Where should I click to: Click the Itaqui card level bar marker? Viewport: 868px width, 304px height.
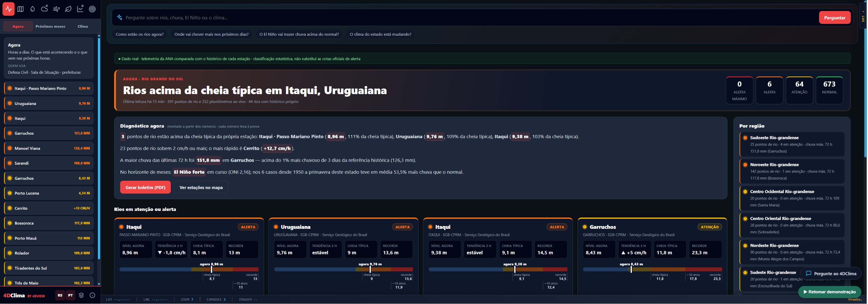click(211, 269)
